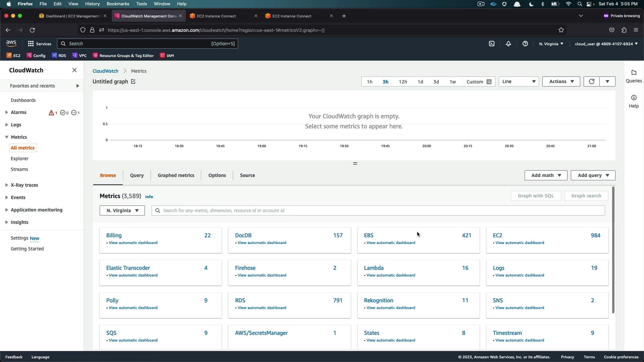Open the Help side panel icon
Image resolution: width=644 pixels, height=362 pixels.
tap(634, 98)
